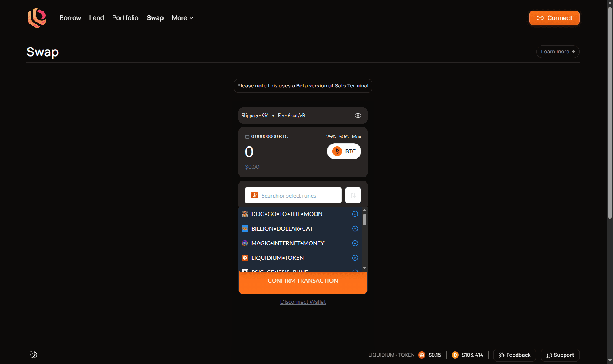This screenshot has height=364, width=613.
Task: Use Max balance for the swap
Action: pos(357,137)
